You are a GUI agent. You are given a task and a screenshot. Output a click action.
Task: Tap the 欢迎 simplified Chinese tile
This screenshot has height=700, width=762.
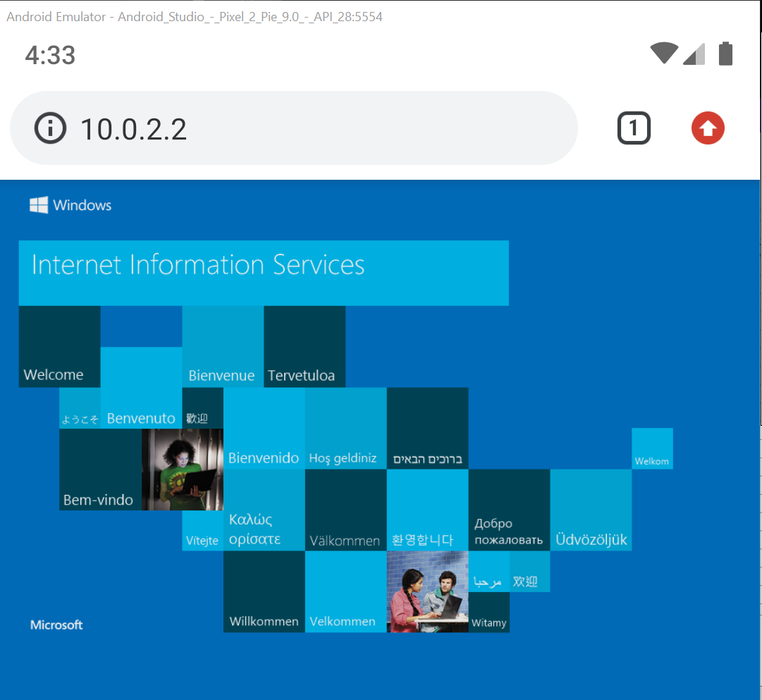pos(529,571)
